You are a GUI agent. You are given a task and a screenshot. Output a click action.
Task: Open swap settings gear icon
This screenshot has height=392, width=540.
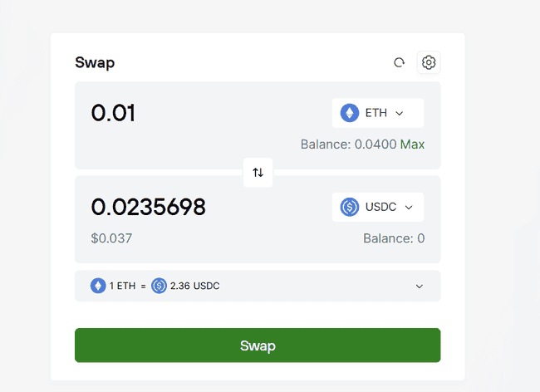click(429, 62)
